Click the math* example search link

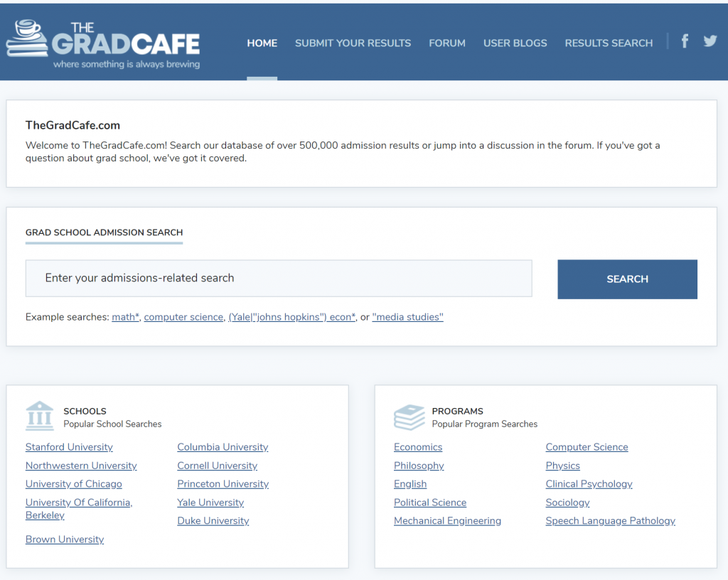[125, 317]
